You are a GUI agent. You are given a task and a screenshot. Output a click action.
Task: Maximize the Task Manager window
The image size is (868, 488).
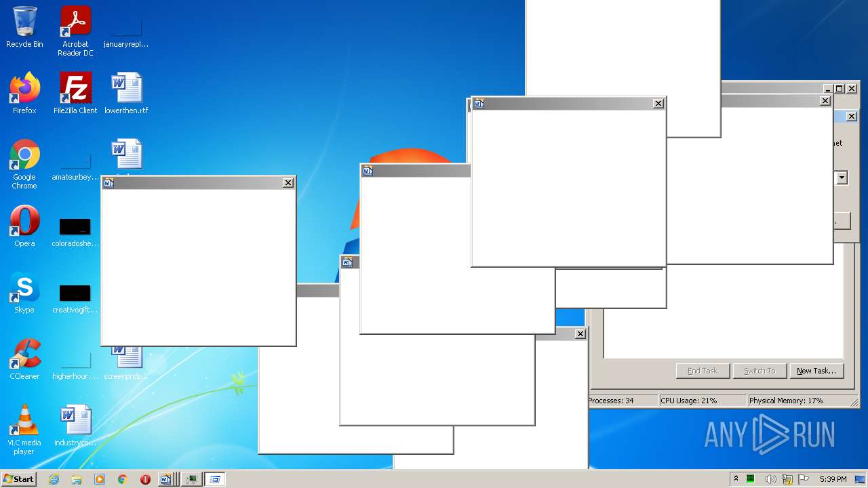(840, 89)
